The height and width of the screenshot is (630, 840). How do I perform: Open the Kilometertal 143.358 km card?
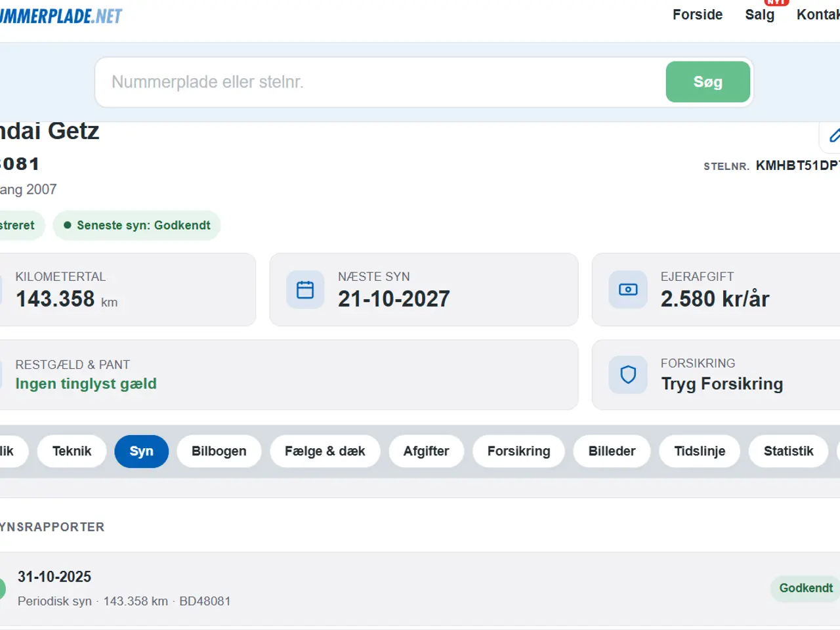click(128, 289)
